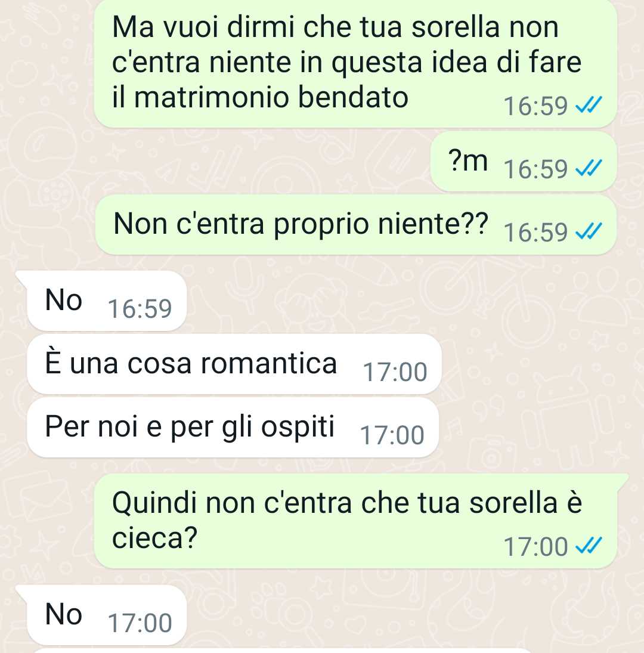Select the '?m' message bubble
644x653 pixels.
point(524,162)
